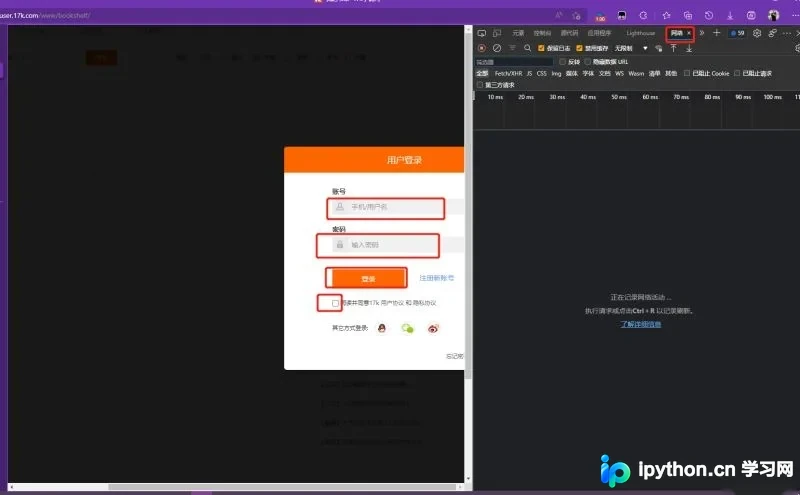Open browser history clock icon
Screen dimensions: 800x495
click(x=709, y=16)
